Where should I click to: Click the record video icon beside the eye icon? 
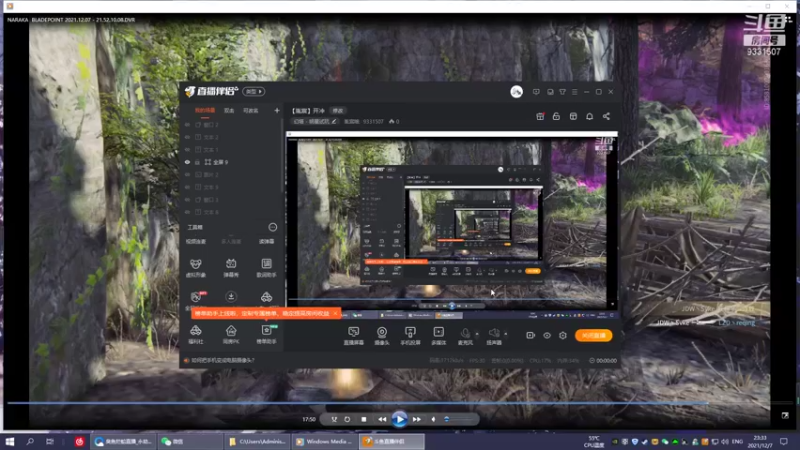pos(531,335)
